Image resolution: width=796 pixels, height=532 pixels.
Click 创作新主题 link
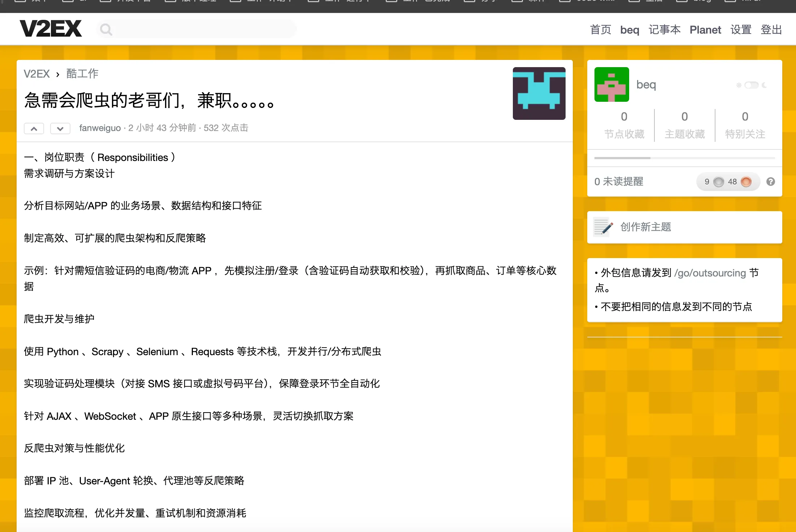point(646,227)
